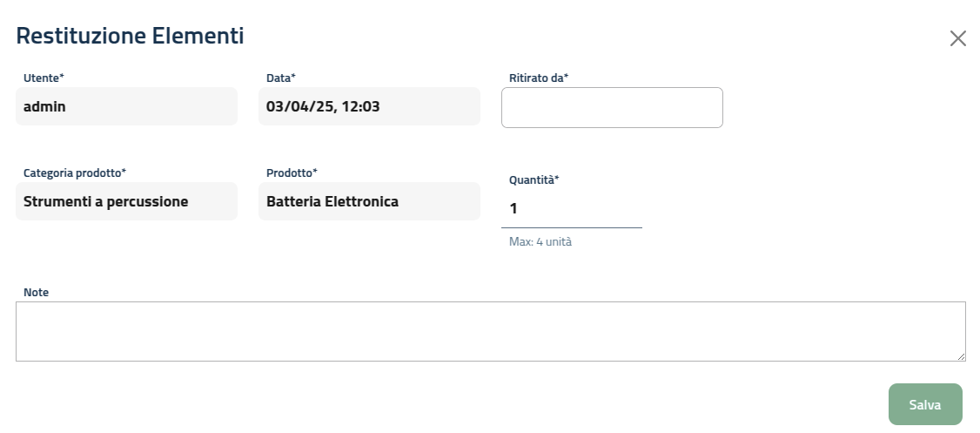Select the Utente field showing admin
Image resolution: width=980 pixels, height=433 pixels.
pyautogui.click(x=126, y=106)
